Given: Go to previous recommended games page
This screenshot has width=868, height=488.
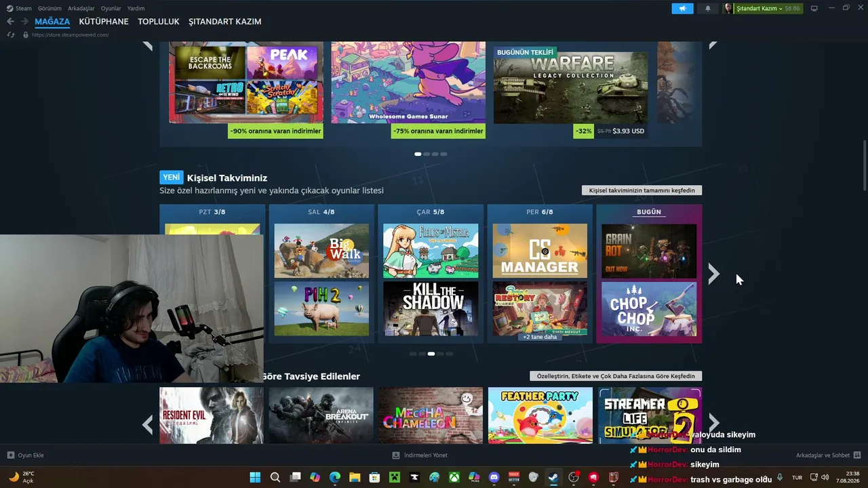Looking at the screenshot, I should coord(148,425).
